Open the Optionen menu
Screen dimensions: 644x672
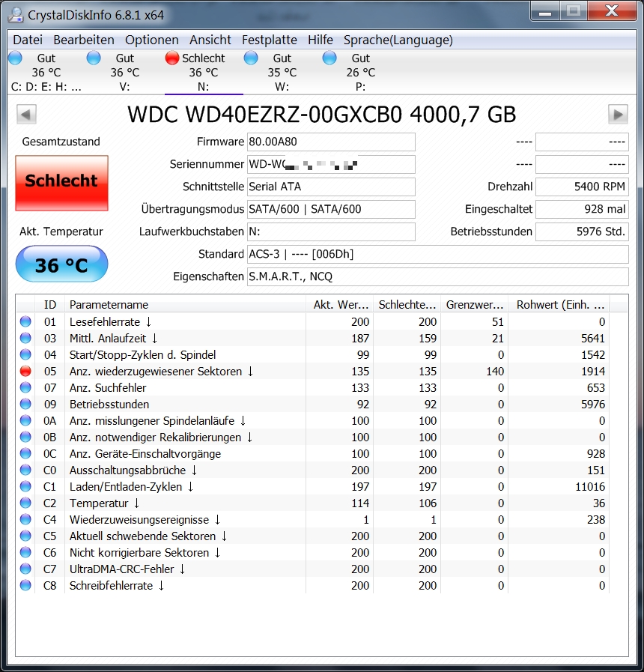(152, 40)
